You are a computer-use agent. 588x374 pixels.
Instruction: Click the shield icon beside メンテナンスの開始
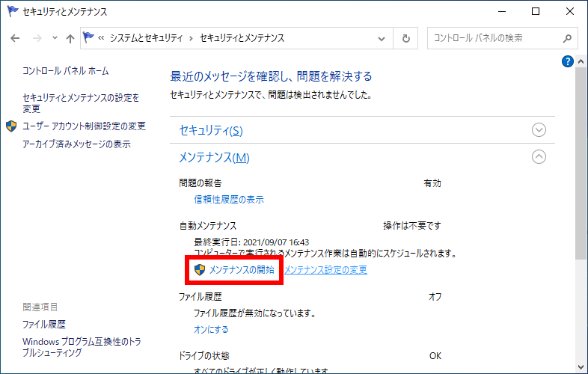click(200, 269)
